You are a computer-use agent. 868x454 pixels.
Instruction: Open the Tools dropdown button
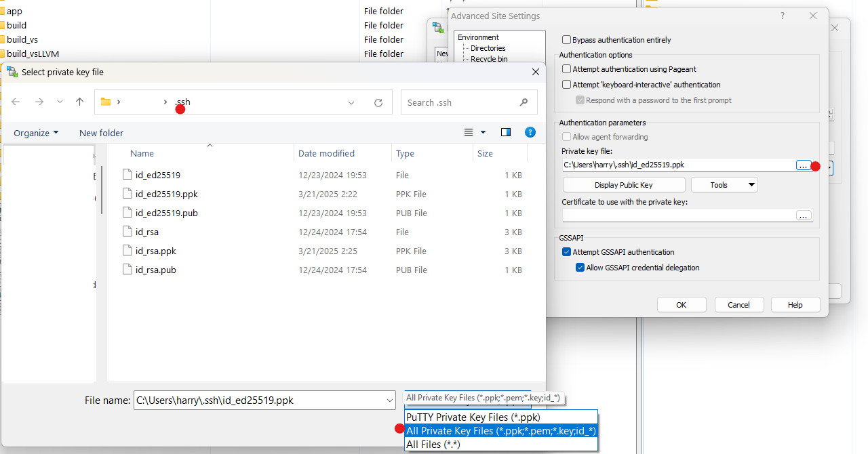pyautogui.click(x=724, y=185)
